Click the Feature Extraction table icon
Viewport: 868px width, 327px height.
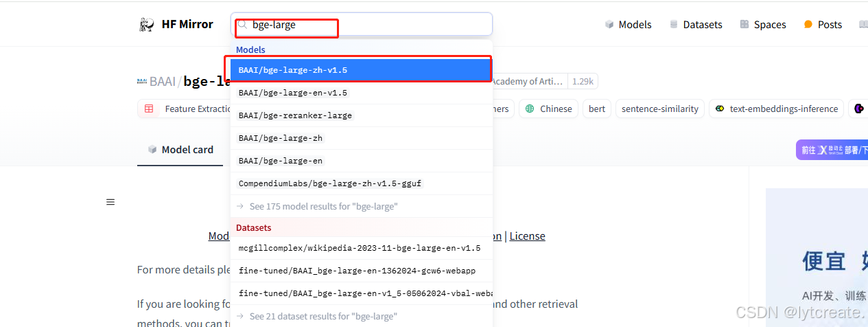(149, 109)
